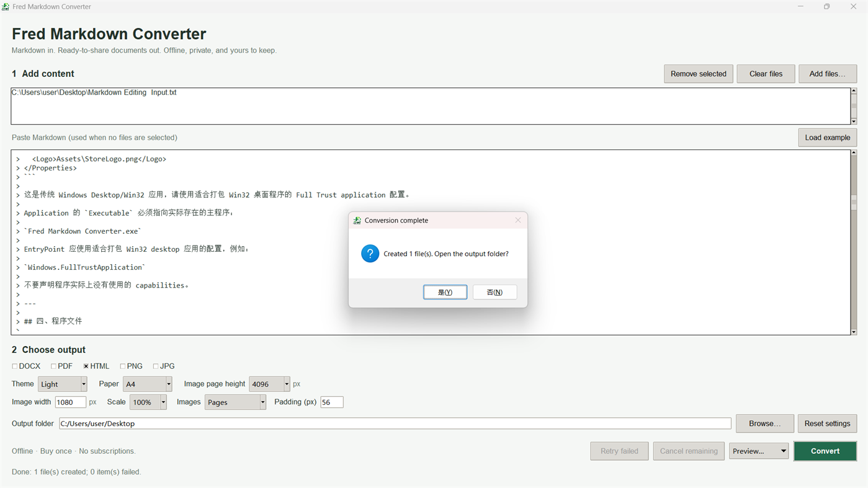Click the file list scrollbar down arrow
The image size is (868, 488).
coord(854,121)
